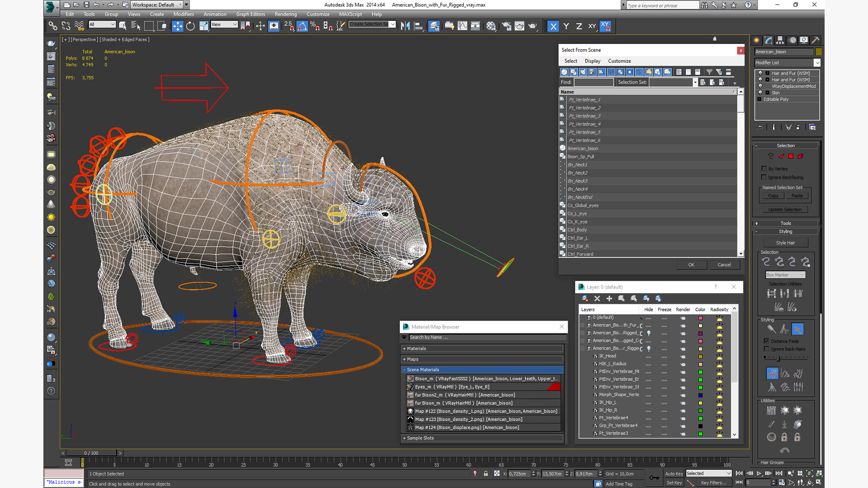This screenshot has width=868, height=488.
Task: Click Go to End playback control
Action: click(x=778, y=474)
